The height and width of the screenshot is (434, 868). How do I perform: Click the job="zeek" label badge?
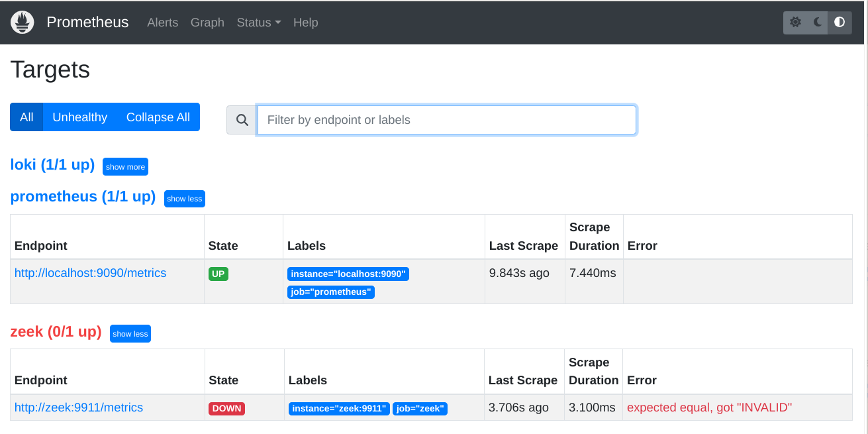[x=420, y=409]
